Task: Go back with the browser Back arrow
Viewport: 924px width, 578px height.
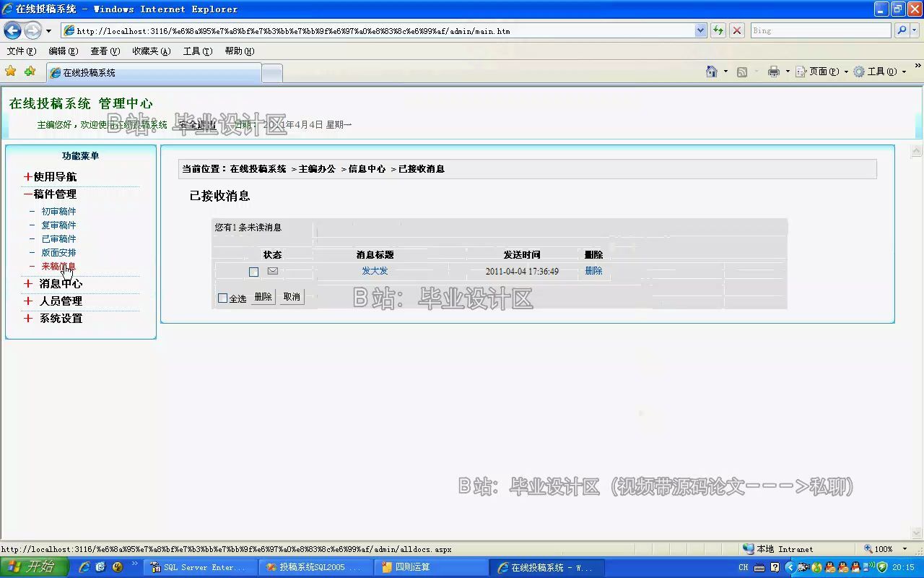Action: 12,30
